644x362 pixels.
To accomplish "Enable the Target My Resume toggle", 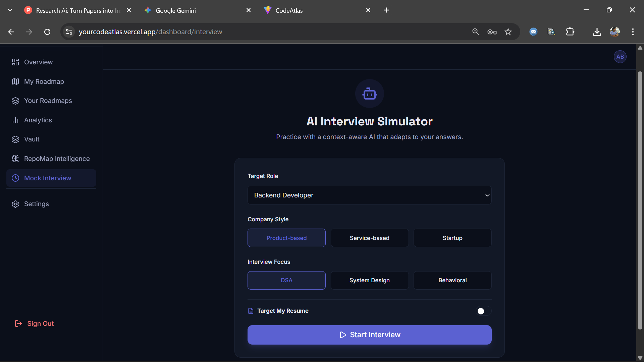I will coord(483,311).
